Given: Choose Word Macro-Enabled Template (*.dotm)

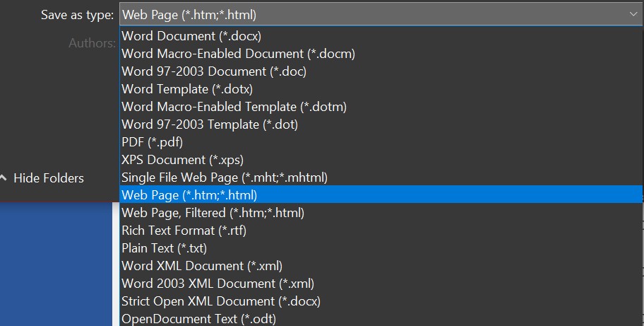Looking at the screenshot, I should point(234,107).
